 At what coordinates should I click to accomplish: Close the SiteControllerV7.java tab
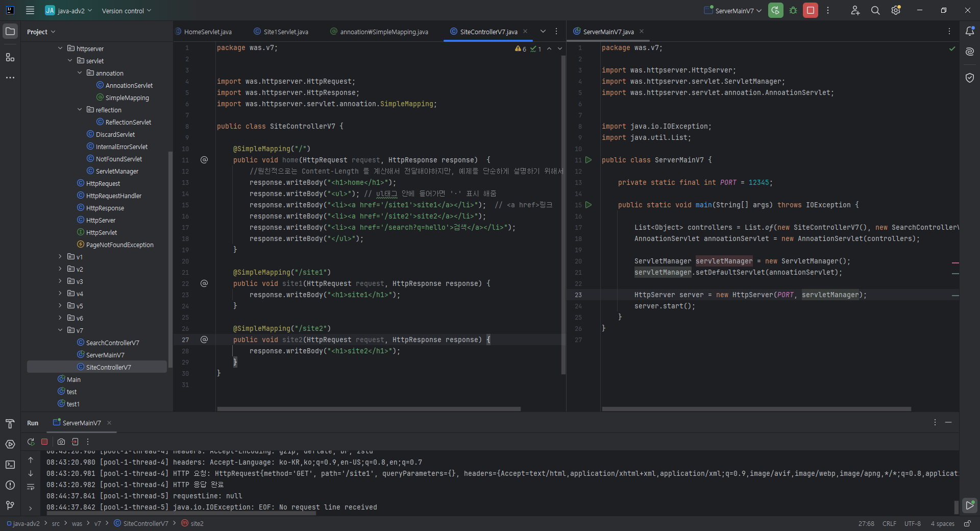click(525, 31)
